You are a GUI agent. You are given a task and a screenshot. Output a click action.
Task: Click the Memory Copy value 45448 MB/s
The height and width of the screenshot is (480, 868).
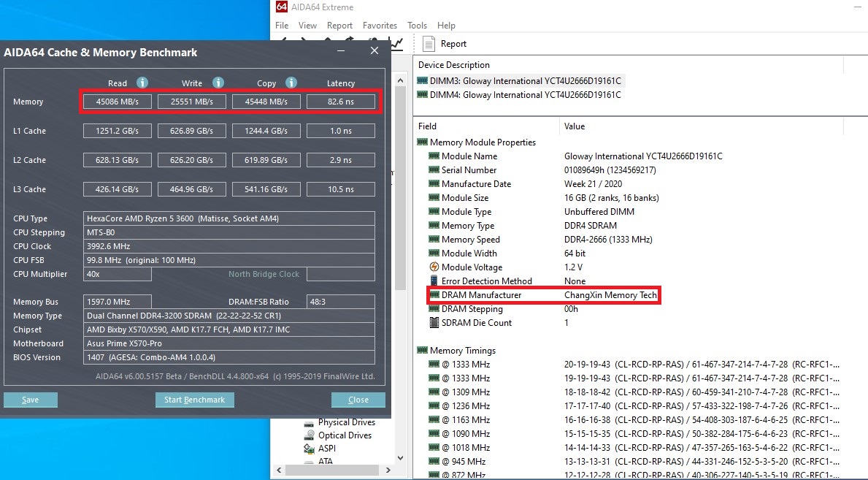pyautogui.click(x=266, y=102)
